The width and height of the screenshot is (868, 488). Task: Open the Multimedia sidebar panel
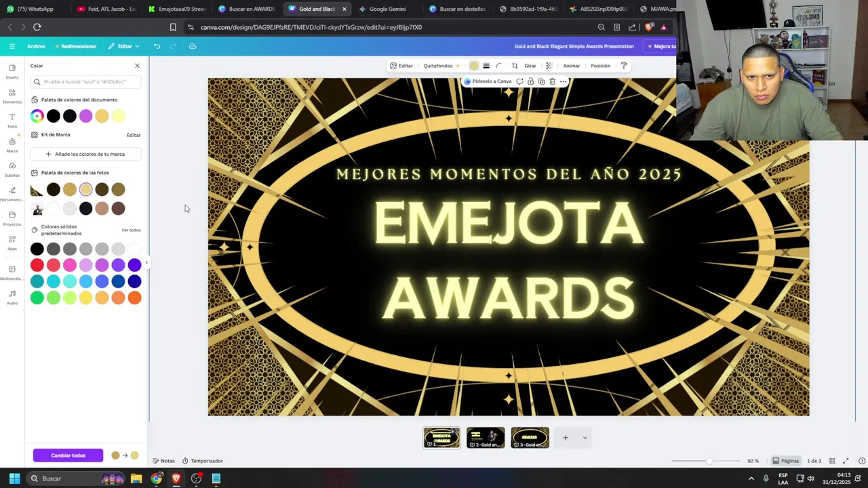click(x=12, y=272)
